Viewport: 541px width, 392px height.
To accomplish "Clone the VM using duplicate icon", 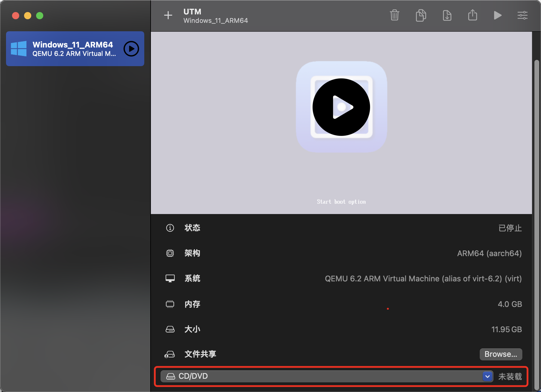I will 421,15.
